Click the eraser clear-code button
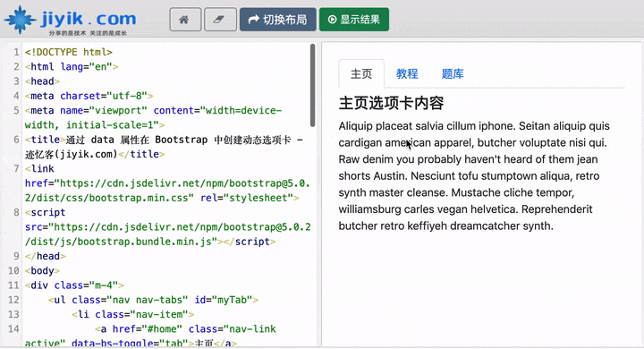644x349 pixels. coord(220,20)
